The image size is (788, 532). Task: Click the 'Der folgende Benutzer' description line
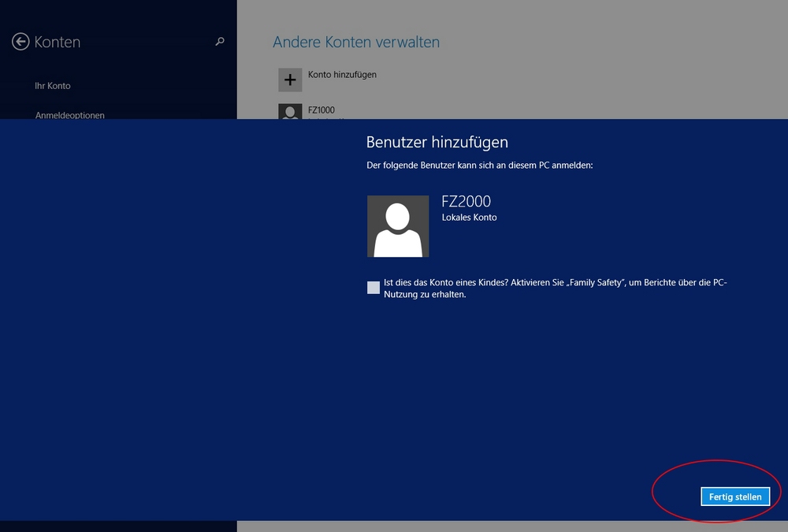(479, 165)
